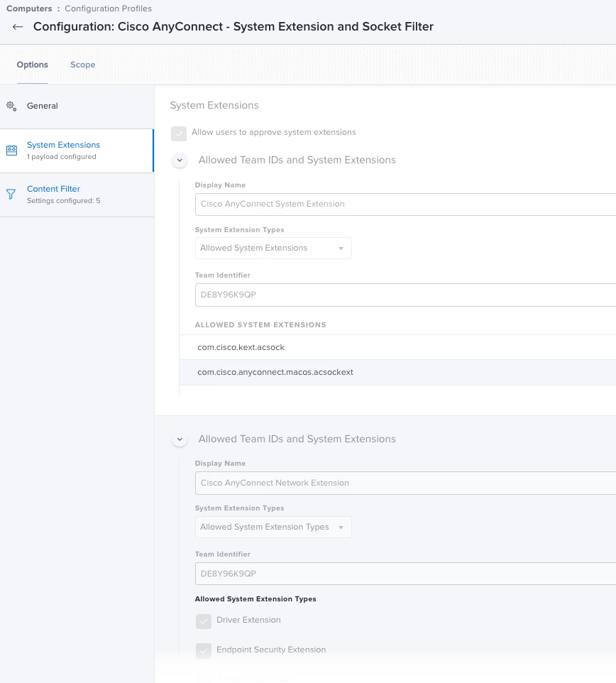Click the second DE8Y96K9QP Team Identifier field
This screenshot has width=616, height=683.
point(405,574)
